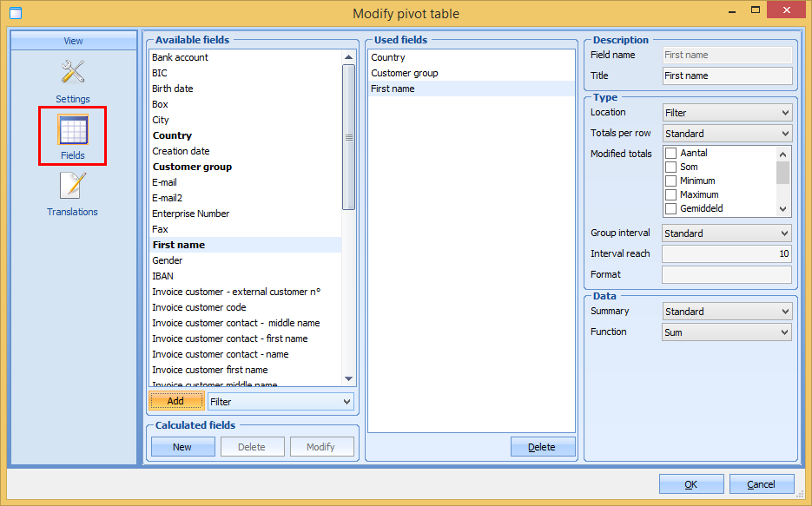Viewport: 812px width, 506px height.
Task: Select Enterprise Number in Available fields
Action: pos(191,214)
